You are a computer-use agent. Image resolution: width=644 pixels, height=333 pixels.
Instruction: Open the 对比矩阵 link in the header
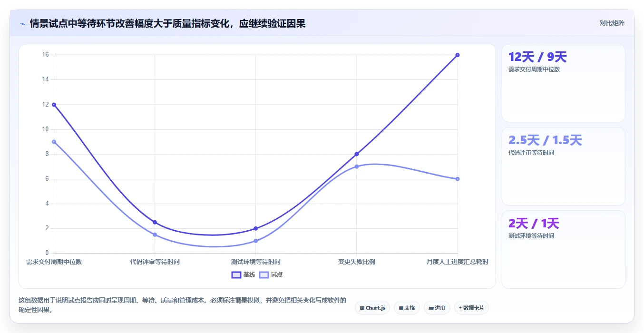click(612, 23)
